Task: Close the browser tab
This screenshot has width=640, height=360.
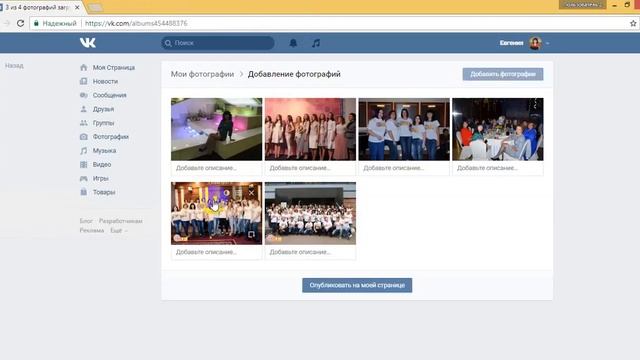Action: [77, 7]
